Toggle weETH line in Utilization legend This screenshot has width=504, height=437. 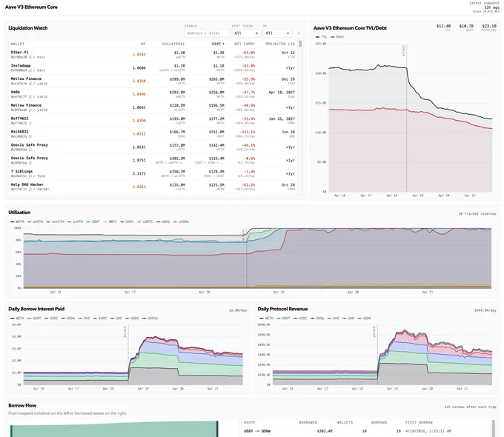pyautogui.click(x=35, y=221)
